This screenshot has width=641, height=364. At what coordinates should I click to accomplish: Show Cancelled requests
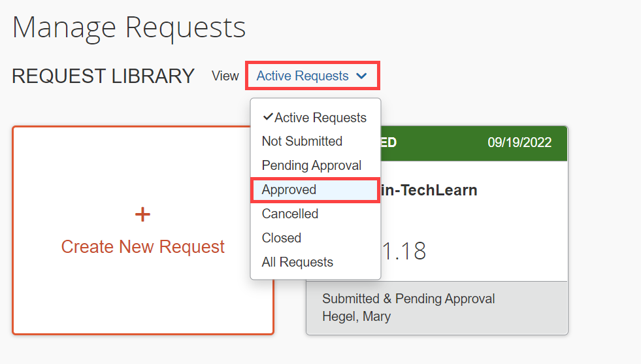coord(289,214)
